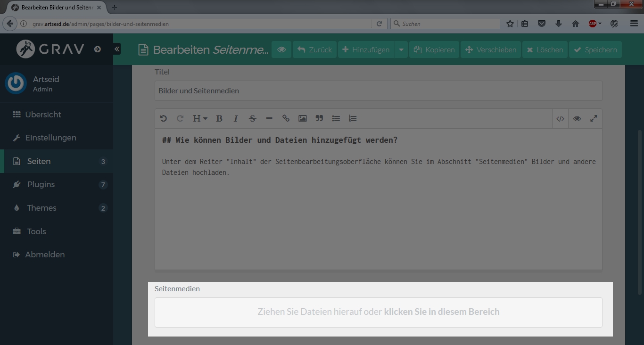Add an unordered list in editor

pos(336,119)
